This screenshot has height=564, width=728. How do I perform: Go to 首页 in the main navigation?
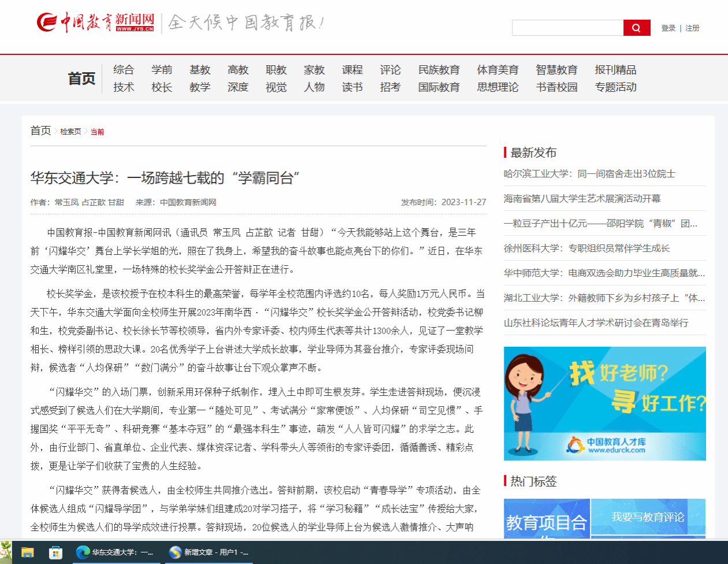point(81,78)
